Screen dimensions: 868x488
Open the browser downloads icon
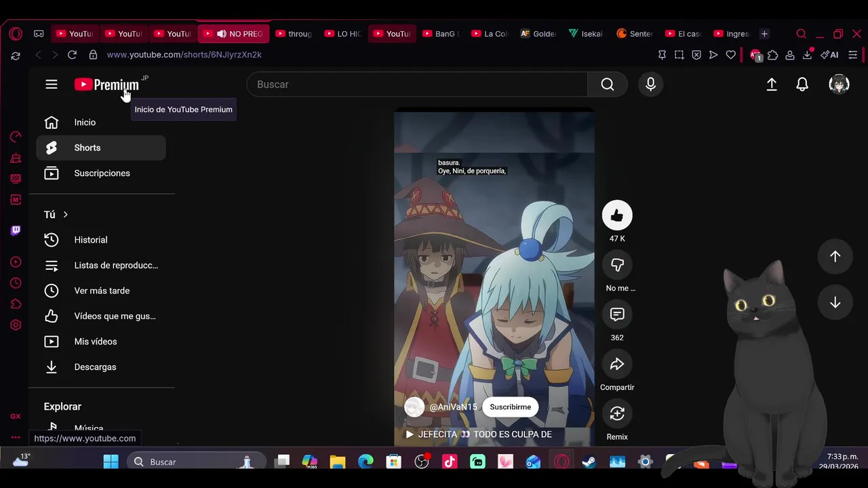coord(807,55)
